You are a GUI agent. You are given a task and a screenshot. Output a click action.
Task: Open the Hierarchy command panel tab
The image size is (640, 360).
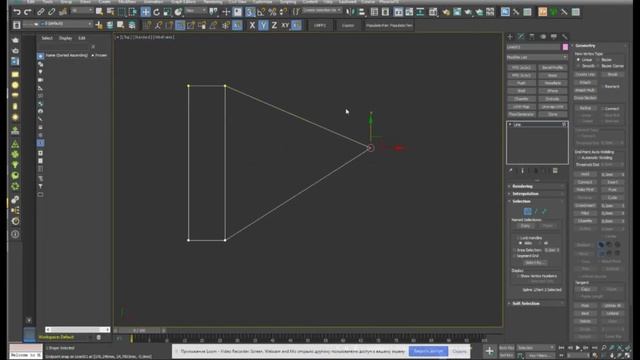(x=531, y=37)
